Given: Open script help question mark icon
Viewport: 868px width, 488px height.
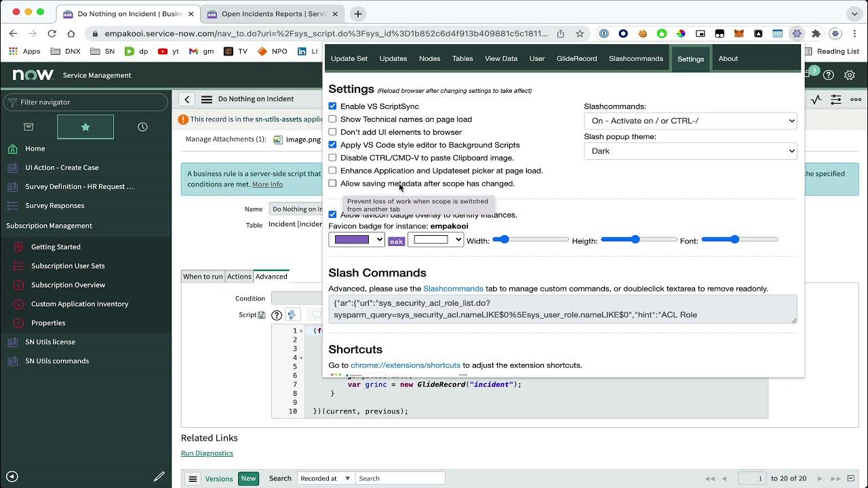Looking at the screenshot, I should pyautogui.click(x=277, y=315).
